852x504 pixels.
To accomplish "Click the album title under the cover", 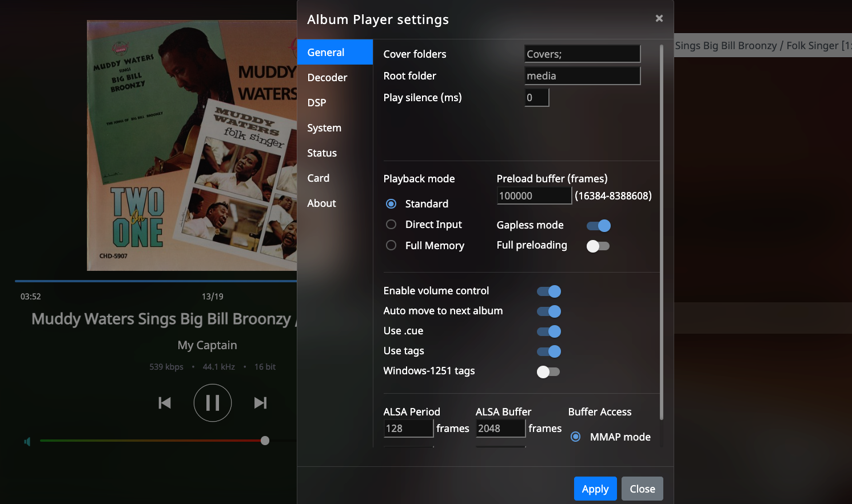I will point(164,319).
